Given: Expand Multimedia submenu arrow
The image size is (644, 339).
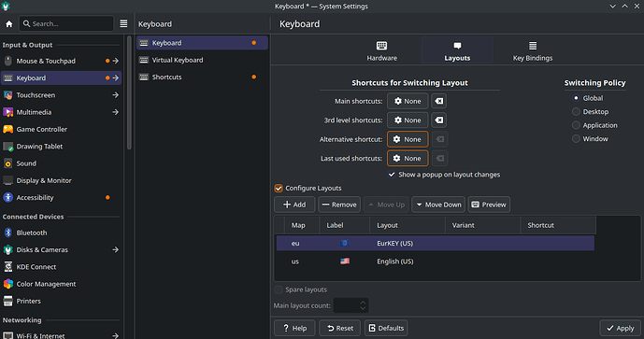Looking at the screenshot, I should coord(115,112).
